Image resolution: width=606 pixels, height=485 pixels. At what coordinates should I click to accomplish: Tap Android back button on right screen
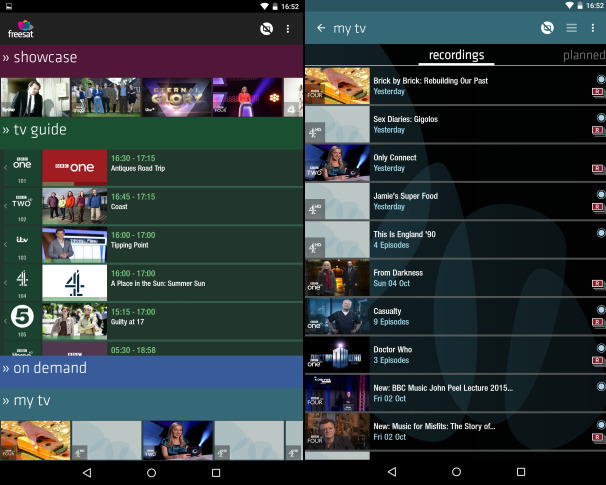392,472
